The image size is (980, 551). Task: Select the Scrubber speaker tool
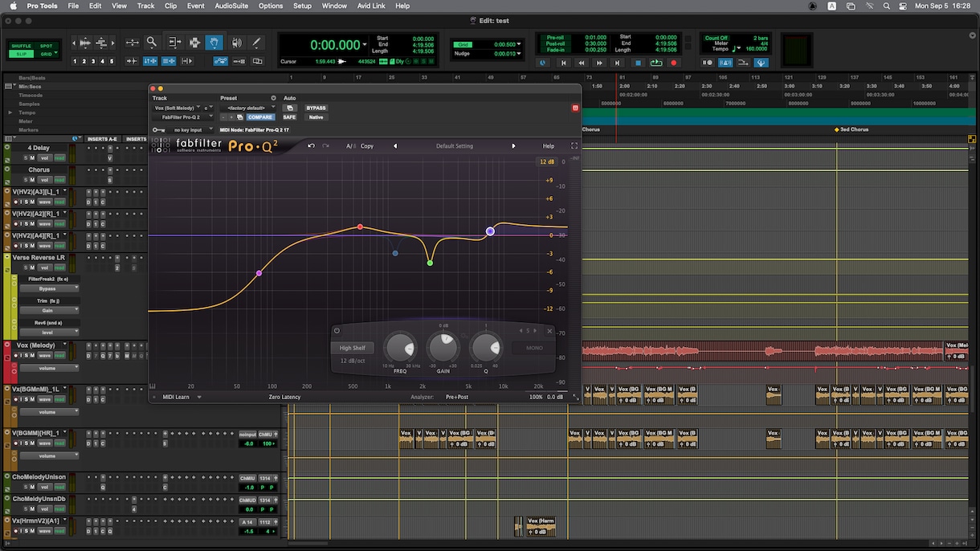click(x=236, y=43)
